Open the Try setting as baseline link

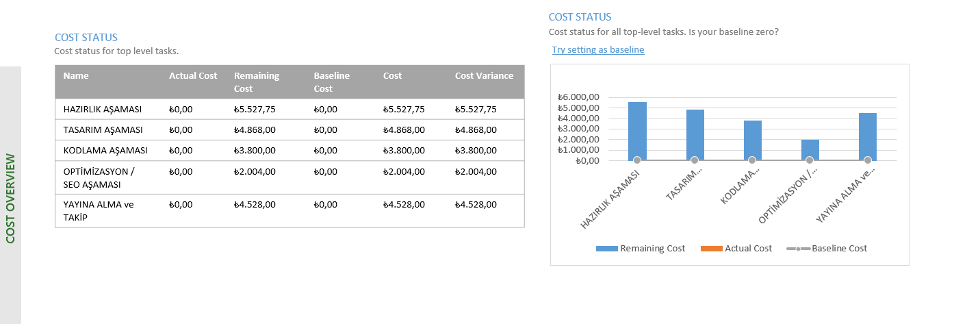pos(598,50)
